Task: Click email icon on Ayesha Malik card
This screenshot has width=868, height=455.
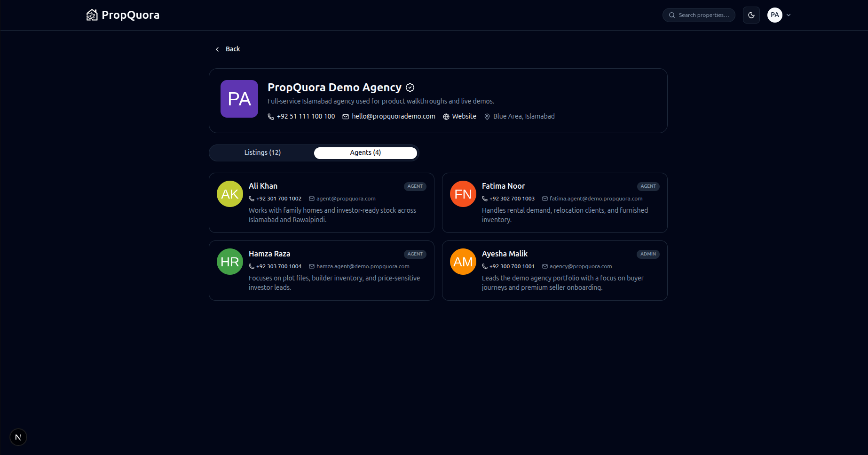Action: [x=545, y=266]
